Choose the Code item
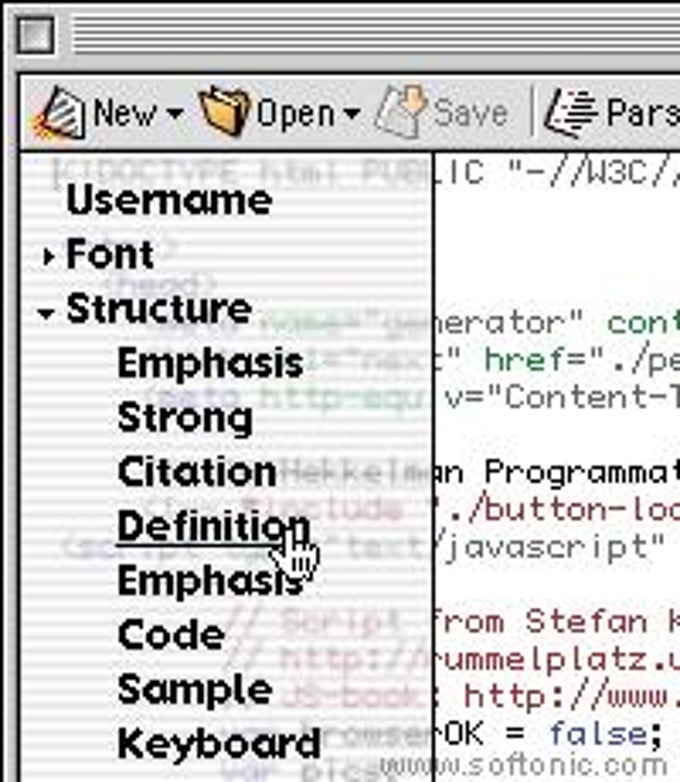 pyautogui.click(x=172, y=635)
